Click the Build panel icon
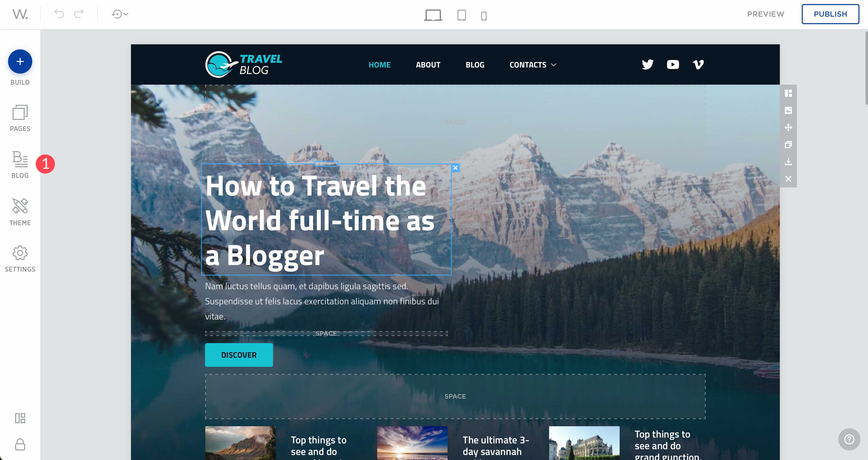The height and width of the screenshot is (460, 868). (x=20, y=62)
